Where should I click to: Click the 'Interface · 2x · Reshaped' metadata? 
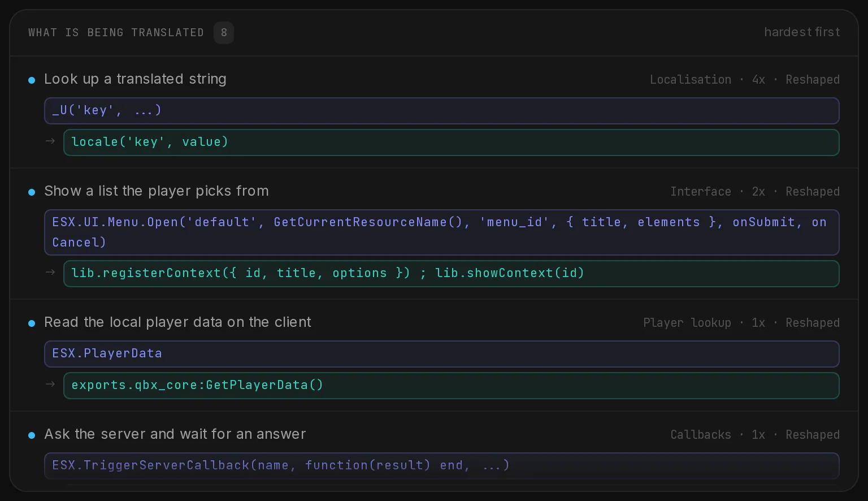tap(755, 192)
